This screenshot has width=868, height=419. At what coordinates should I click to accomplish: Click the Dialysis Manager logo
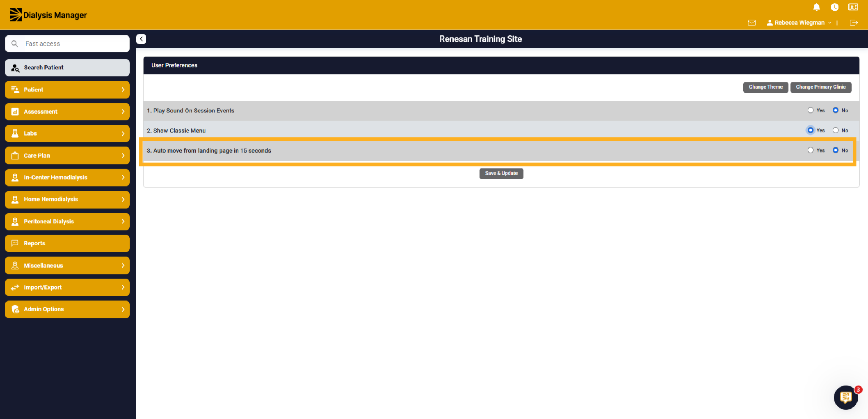click(x=48, y=15)
